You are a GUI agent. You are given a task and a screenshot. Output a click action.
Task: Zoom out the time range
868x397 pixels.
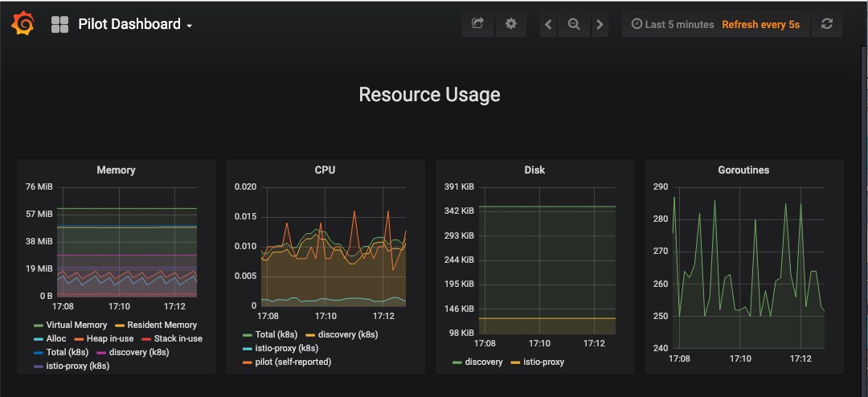574,24
